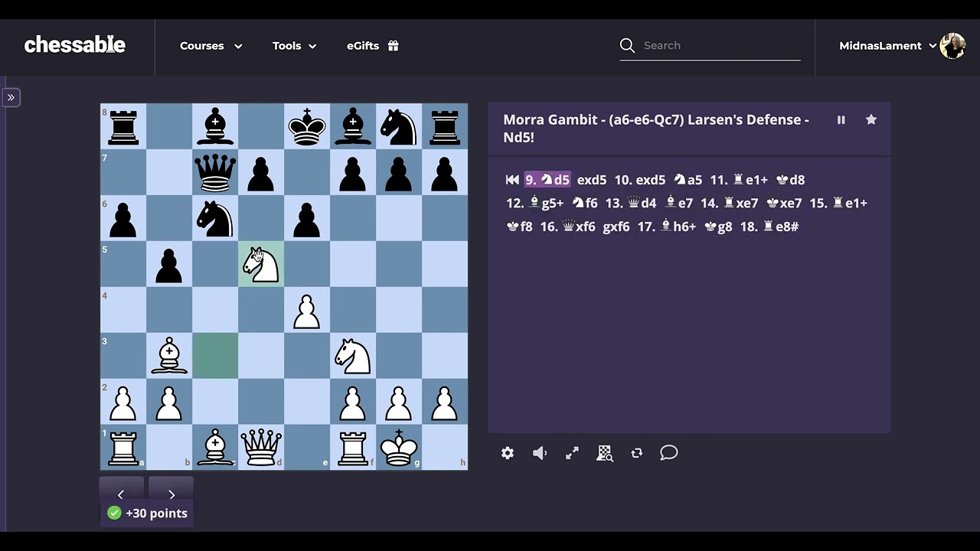Image resolution: width=980 pixels, height=551 pixels.
Task: Open board settings gear icon
Action: [x=508, y=453]
